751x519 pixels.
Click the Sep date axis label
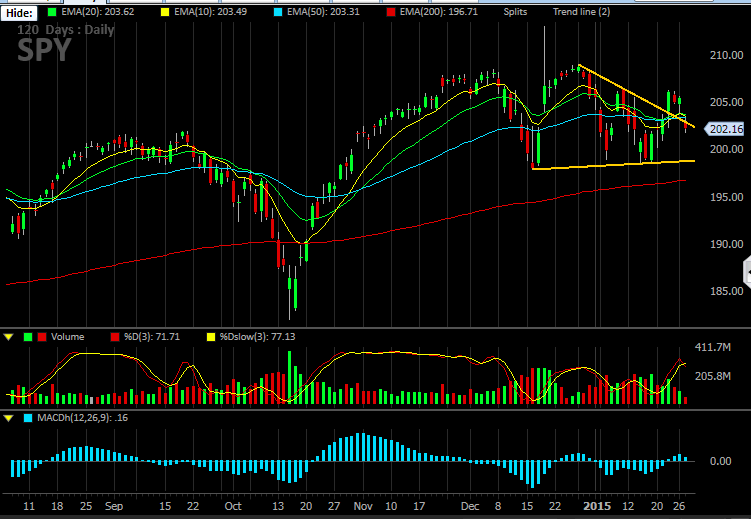[114, 507]
